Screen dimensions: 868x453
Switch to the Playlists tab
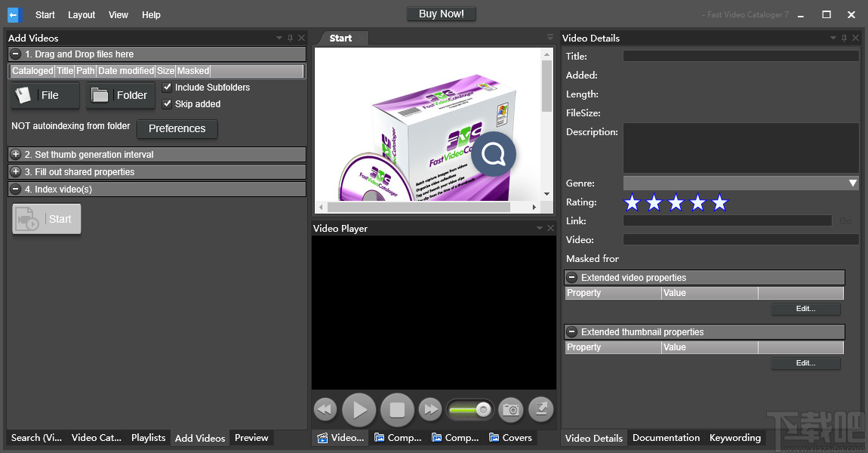(148, 438)
